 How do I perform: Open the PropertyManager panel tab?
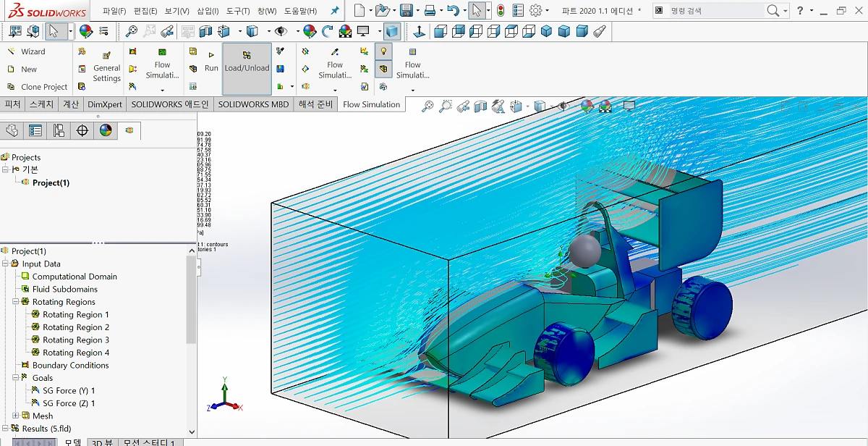[35, 130]
